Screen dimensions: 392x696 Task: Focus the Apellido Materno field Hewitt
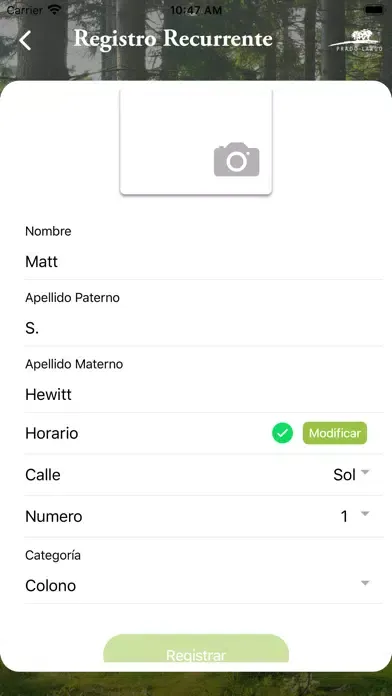204,395
